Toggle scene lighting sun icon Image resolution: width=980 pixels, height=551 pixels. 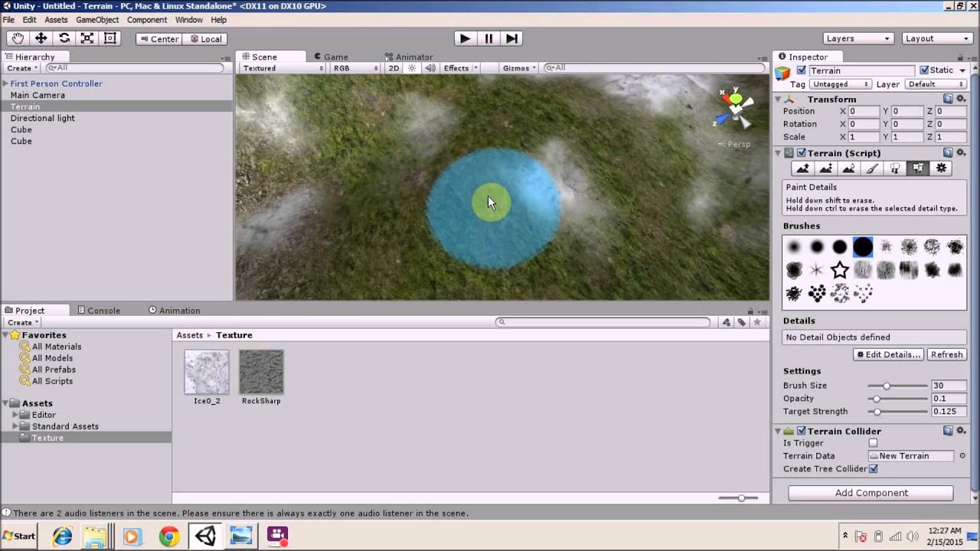coord(412,68)
